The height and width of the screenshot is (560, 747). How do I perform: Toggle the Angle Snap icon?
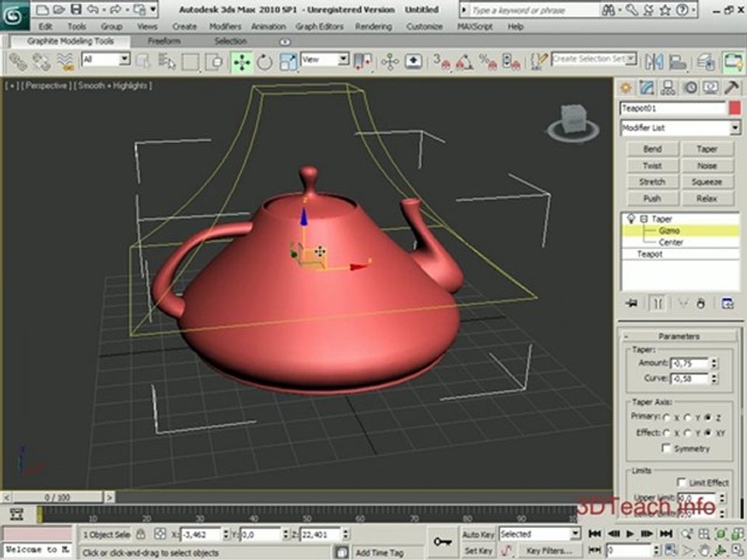click(465, 62)
